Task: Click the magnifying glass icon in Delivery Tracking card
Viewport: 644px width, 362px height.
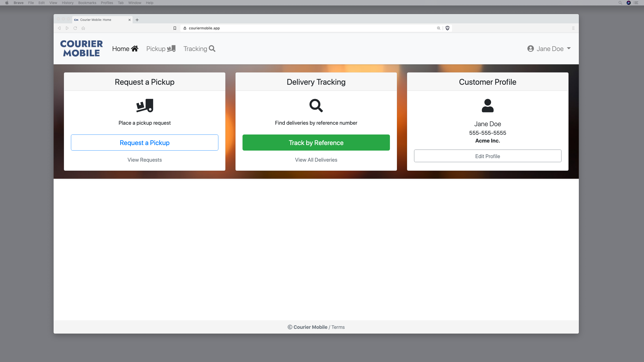Action: (x=316, y=106)
